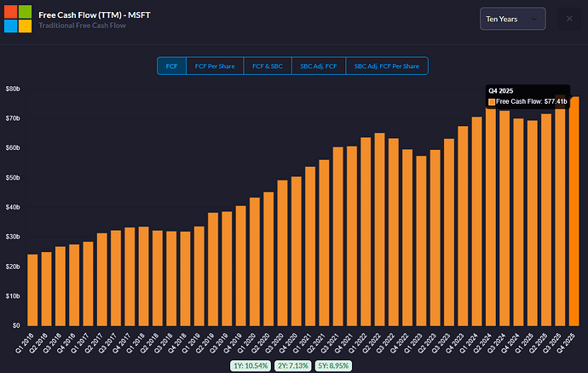Click the Q3 2021 bar

click(337, 237)
